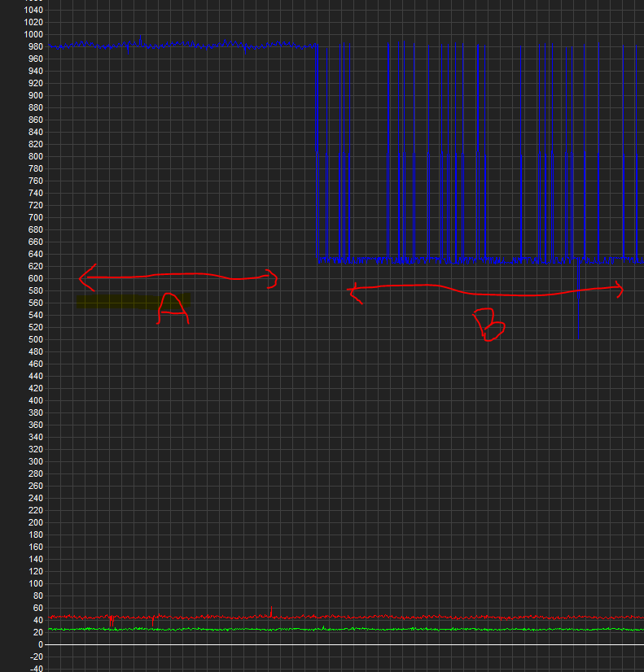Click the blue trace plateau near 980
The image size is (644, 672).
(182, 45)
